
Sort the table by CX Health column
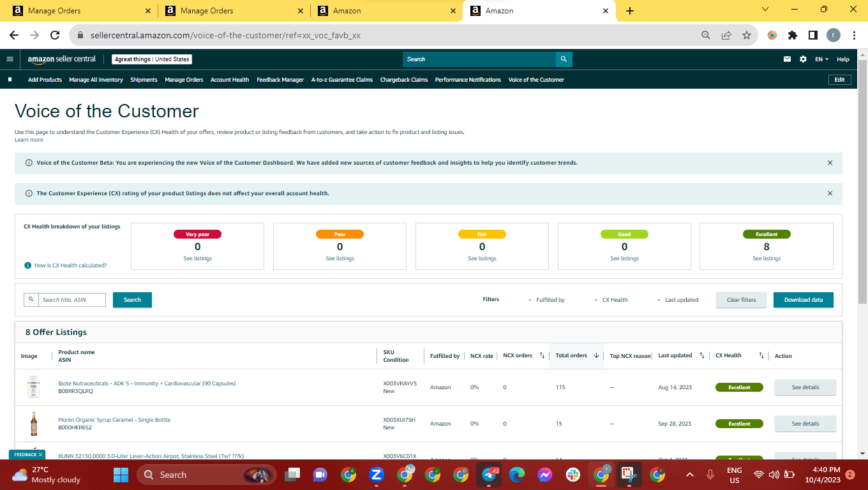coord(761,355)
